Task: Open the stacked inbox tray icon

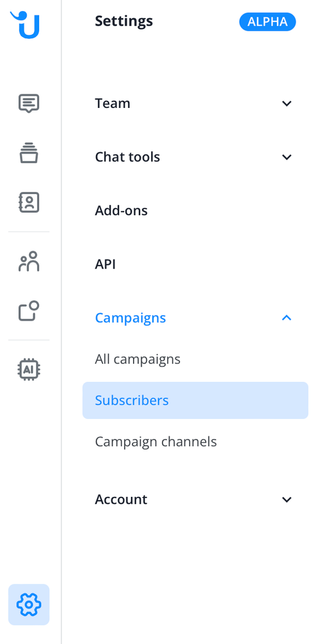Action: point(29,153)
